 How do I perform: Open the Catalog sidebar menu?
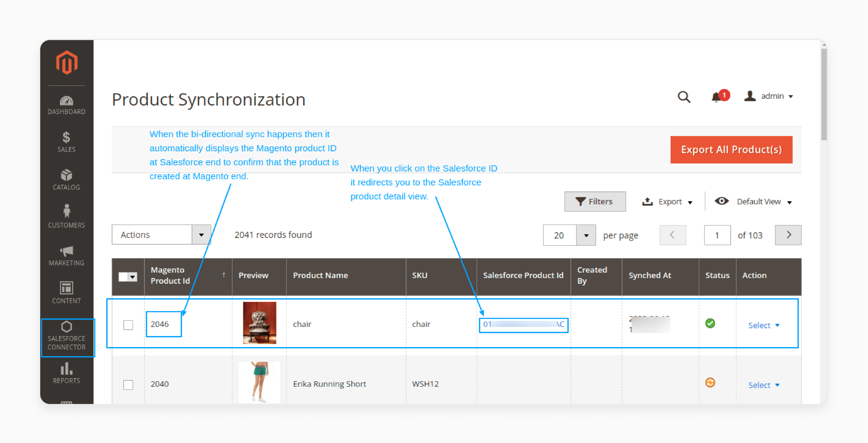[67, 180]
